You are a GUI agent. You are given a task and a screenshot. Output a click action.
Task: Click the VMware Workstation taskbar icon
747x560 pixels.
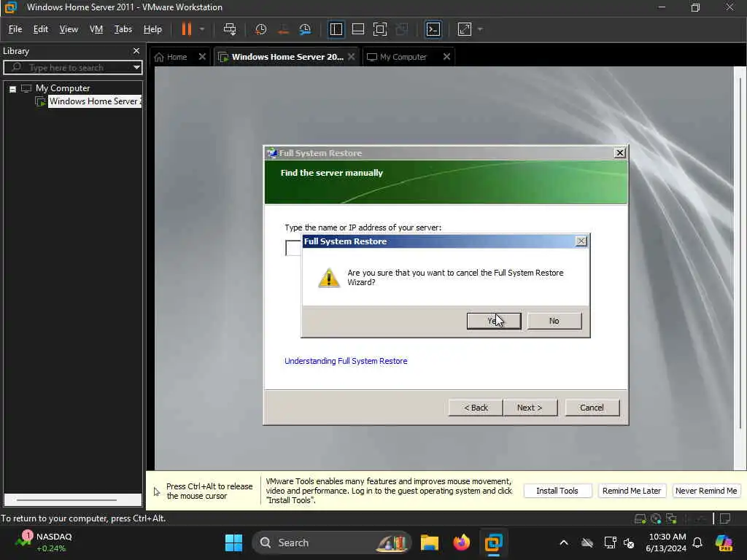click(494, 542)
